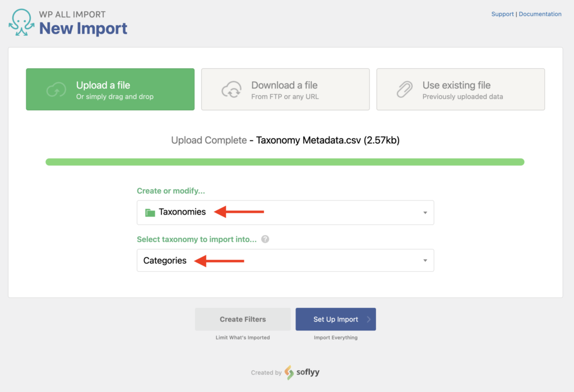This screenshot has width=574, height=392.
Task: Click the green upload progress bar
Action: point(285,161)
